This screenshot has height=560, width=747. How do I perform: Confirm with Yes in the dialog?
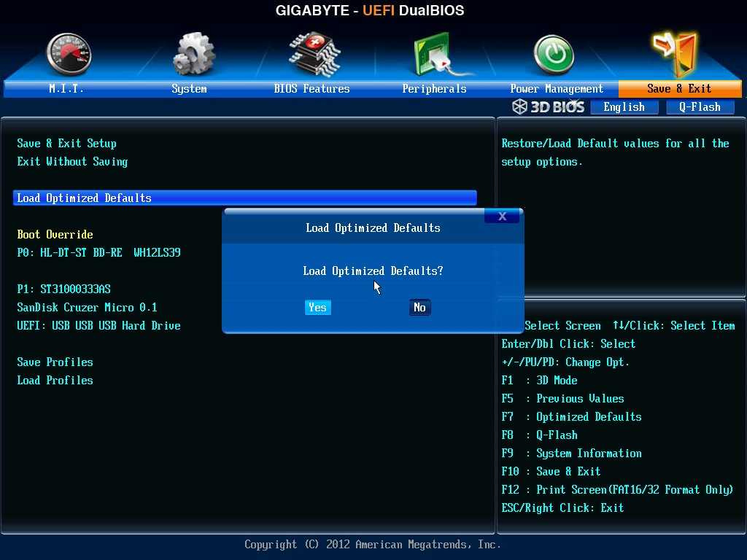318,307
